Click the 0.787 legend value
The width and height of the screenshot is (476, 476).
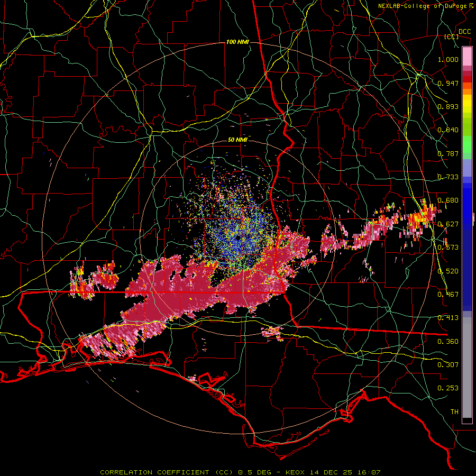(448, 153)
